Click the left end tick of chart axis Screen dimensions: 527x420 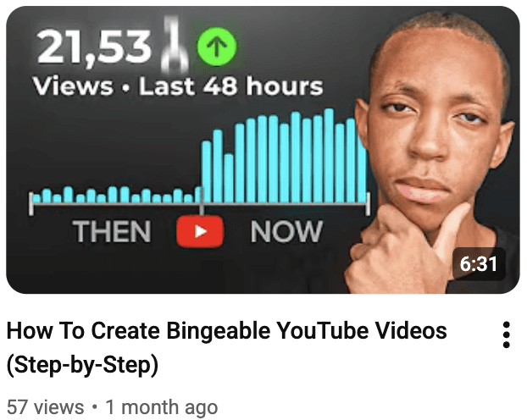[x=31, y=204]
